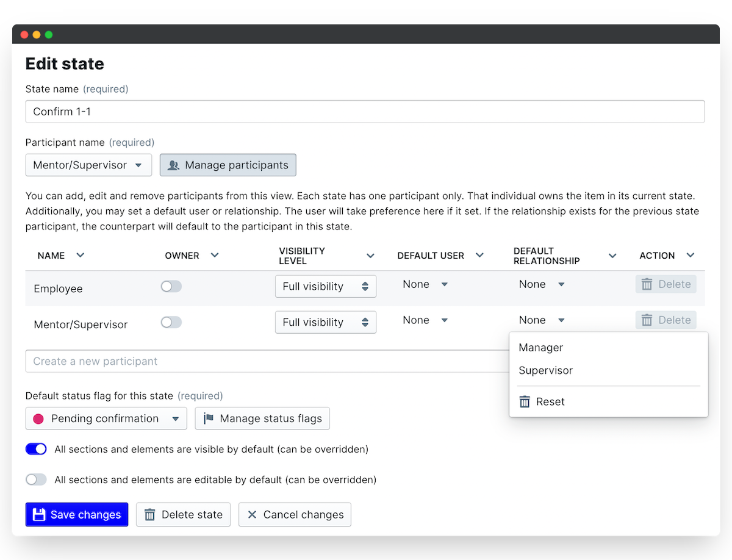Open Employee visibility level Full visibility select
732x560 pixels.
326,287
